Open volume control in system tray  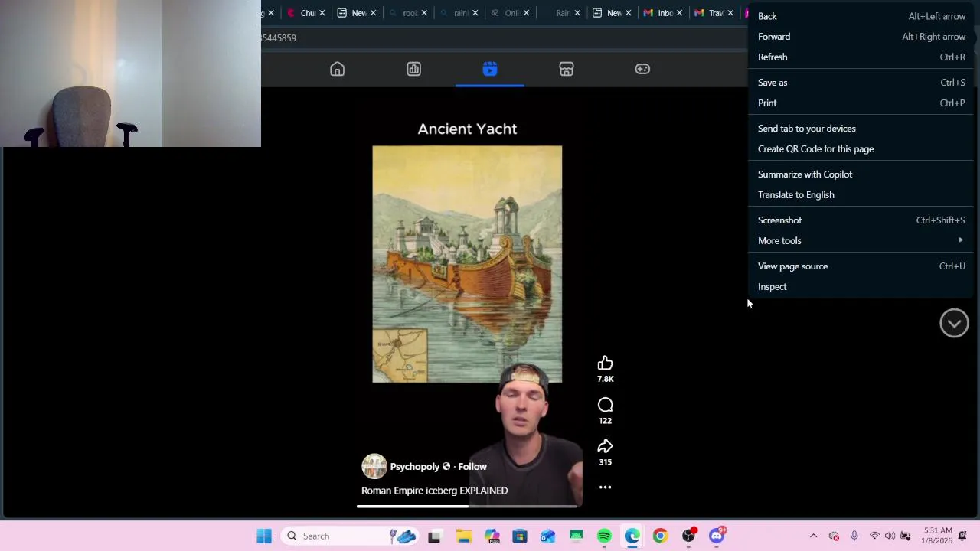(x=890, y=536)
